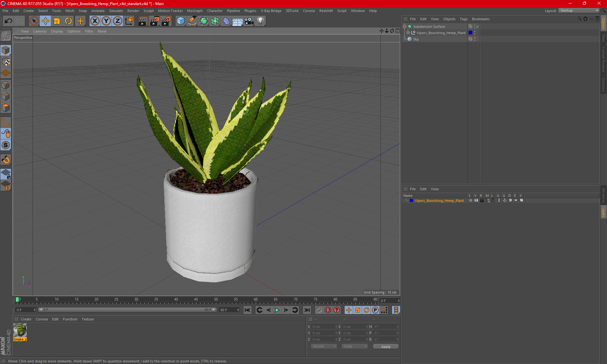Viewport: 607px width, 364px height.
Task: Open the spline pen tool
Action: [192, 21]
